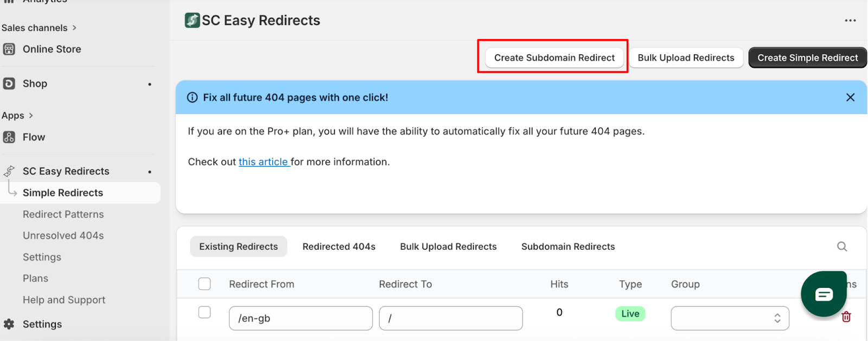Delete the /en-gb redirect with the trash icon

(846, 317)
